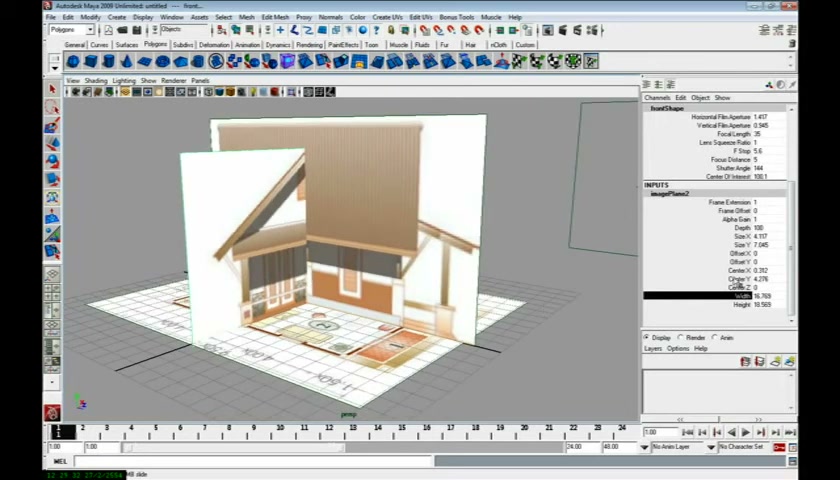This screenshot has width=840, height=480.
Task: Open the viewport Shading menu
Action: [x=96, y=80]
